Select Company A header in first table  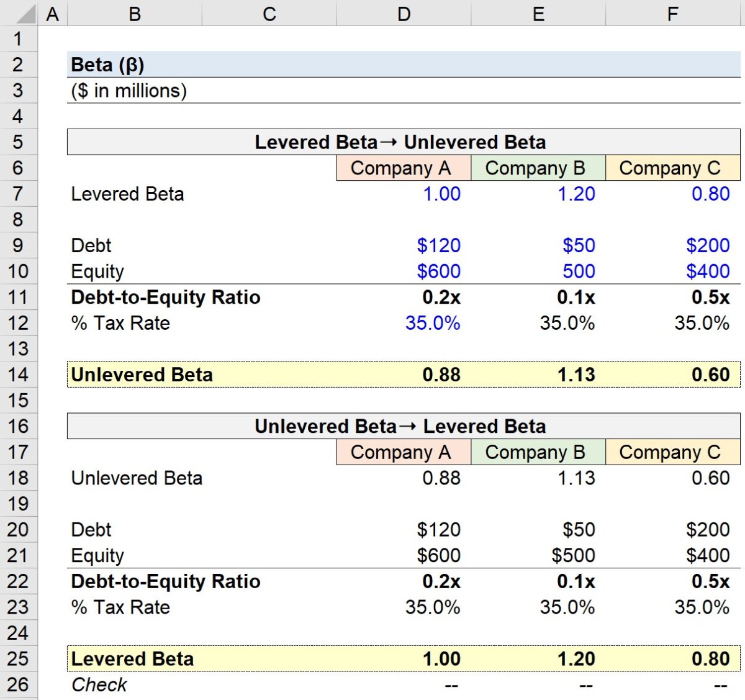tap(404, 168)
